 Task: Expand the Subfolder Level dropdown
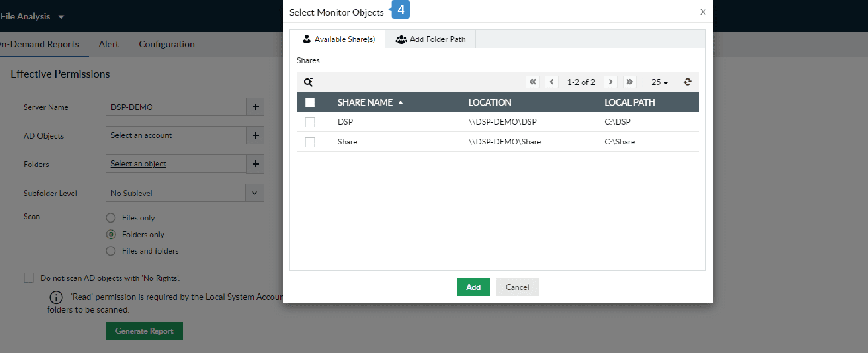254,193
